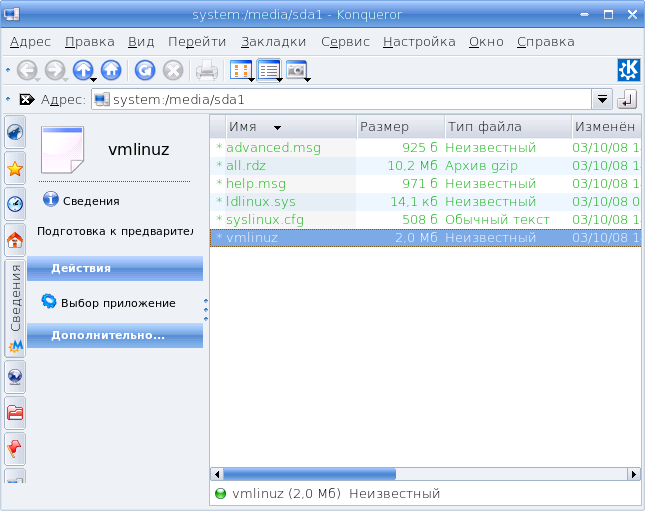645x511 pixels.
Task: Click the preview/image view toolbar icon
Action: (296, 70)
